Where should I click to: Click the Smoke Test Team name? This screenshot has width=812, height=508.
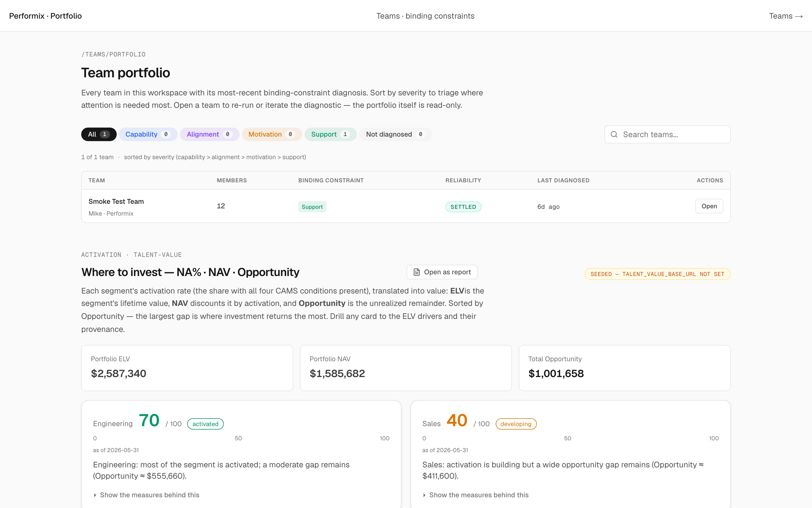tap(116, 201)
